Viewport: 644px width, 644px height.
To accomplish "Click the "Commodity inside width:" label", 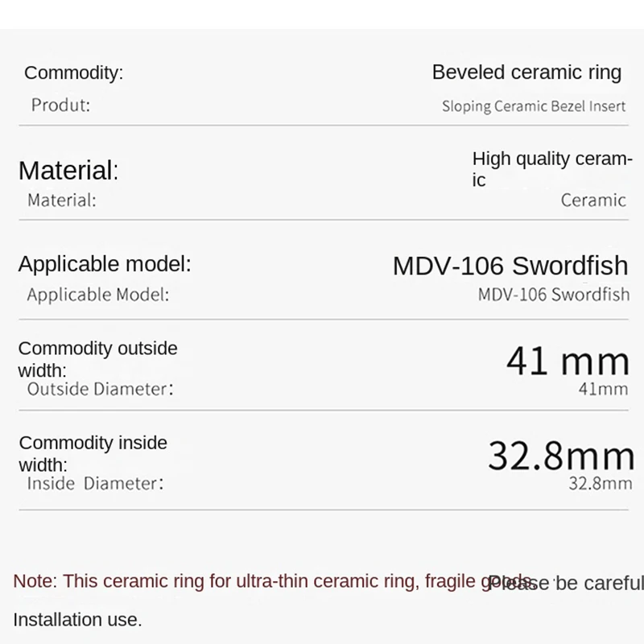I will coord(93,453).
